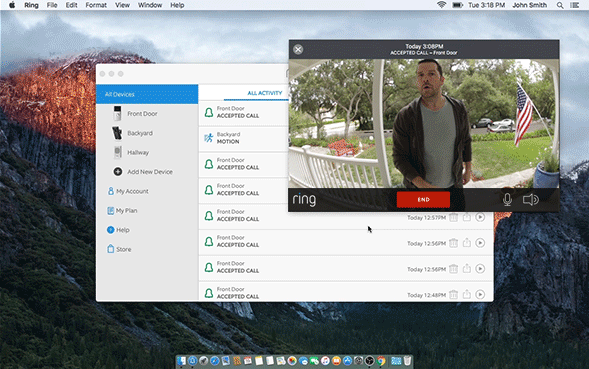Open the Edit menu
589x369 pixels.
[x=71, y=5]
